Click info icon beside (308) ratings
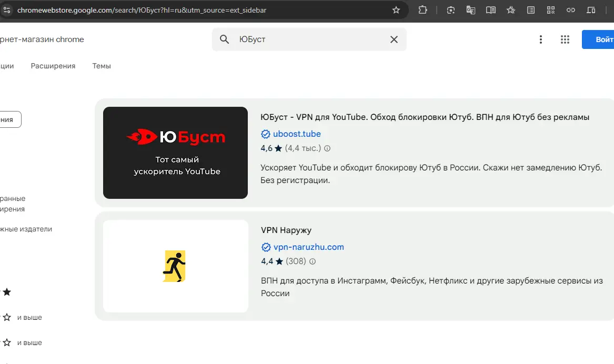 point(313,261)
